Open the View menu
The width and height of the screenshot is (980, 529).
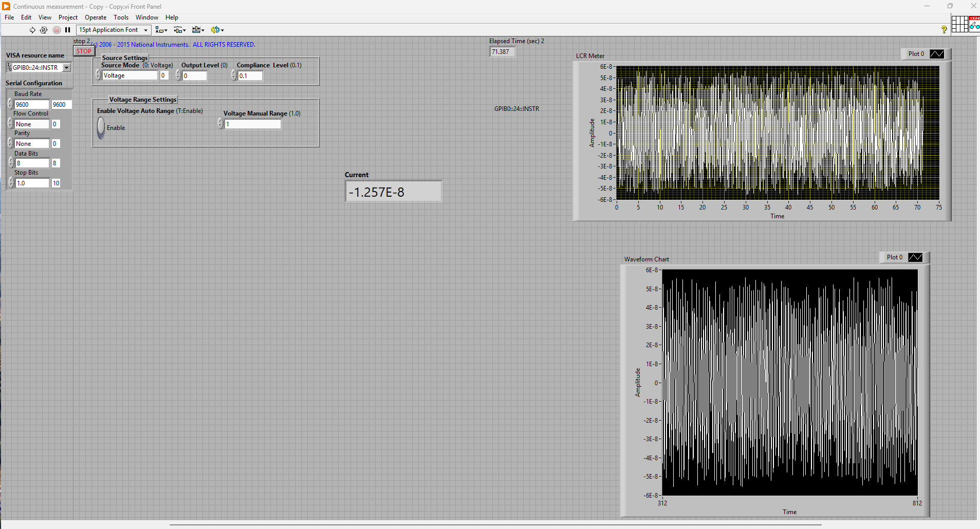45,17
